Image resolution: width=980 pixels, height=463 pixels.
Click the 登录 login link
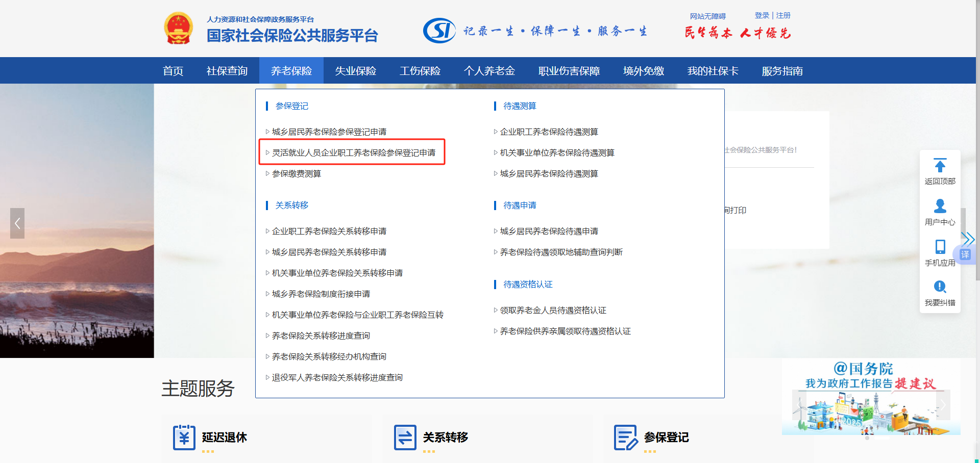pyautogui.click(x=762, y=15)
